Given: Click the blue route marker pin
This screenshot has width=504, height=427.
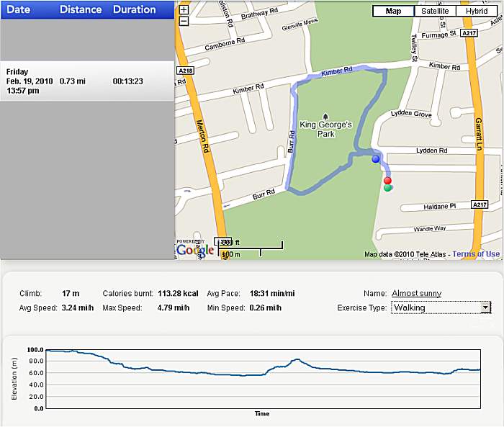Looking at the screenshot, I should (375, 159).
